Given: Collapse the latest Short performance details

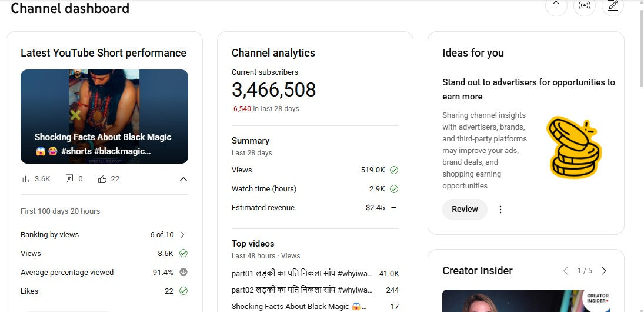Looking at the screenshot, I should pyautogui.click(x=183, y=179).
